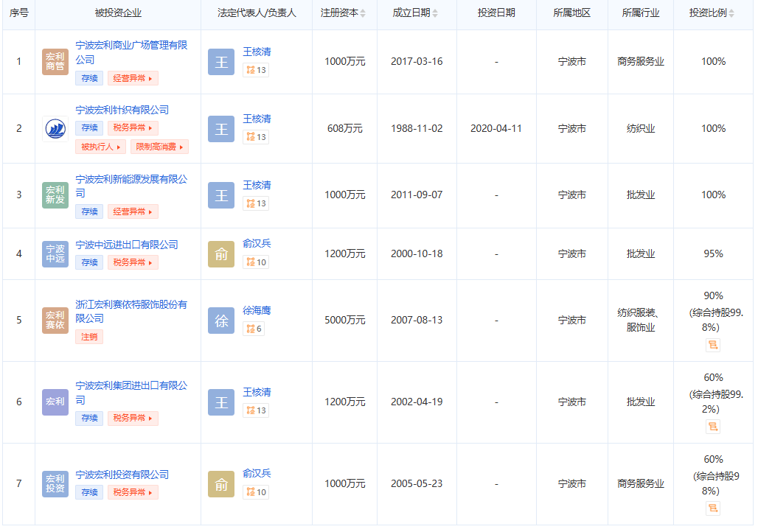Click the 徐 avatar for 徐海鹰
758x532 pixels.
pos(221,321)
